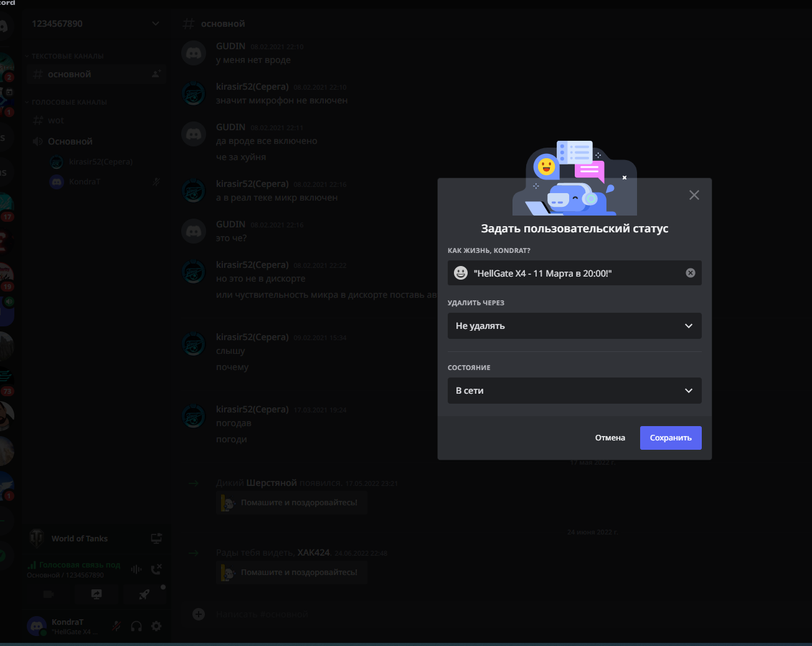Expand the 1234567890 server menu chevron
The height and width of the screenshot is (646, 812).
pyautogui.click(x=156, y=24)
